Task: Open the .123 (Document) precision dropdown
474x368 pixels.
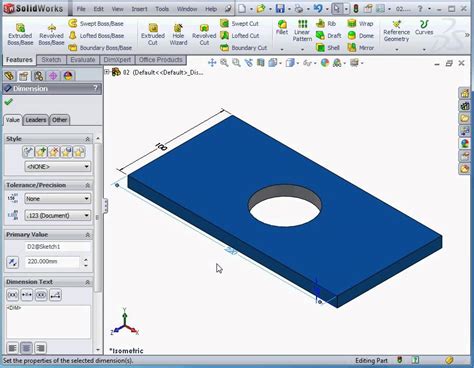Action: click(x=58, y=216)
